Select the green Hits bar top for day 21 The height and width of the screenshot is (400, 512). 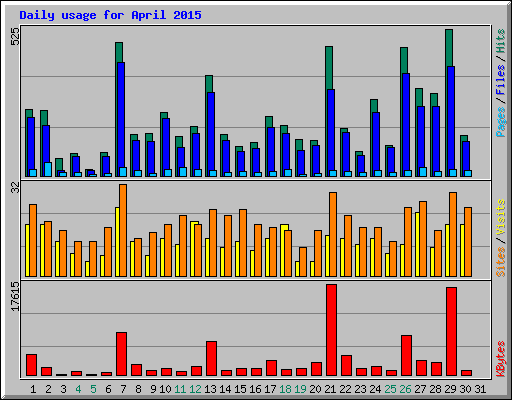point(329,68)
